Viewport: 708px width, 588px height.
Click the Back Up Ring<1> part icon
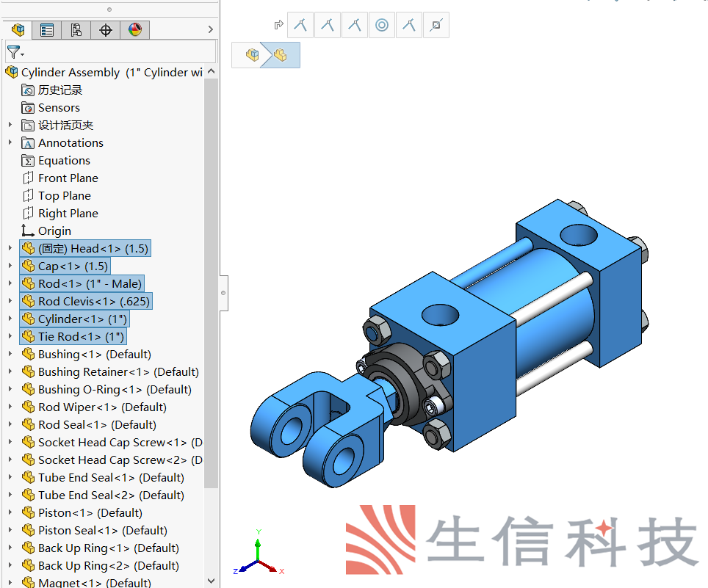point(29,548)
